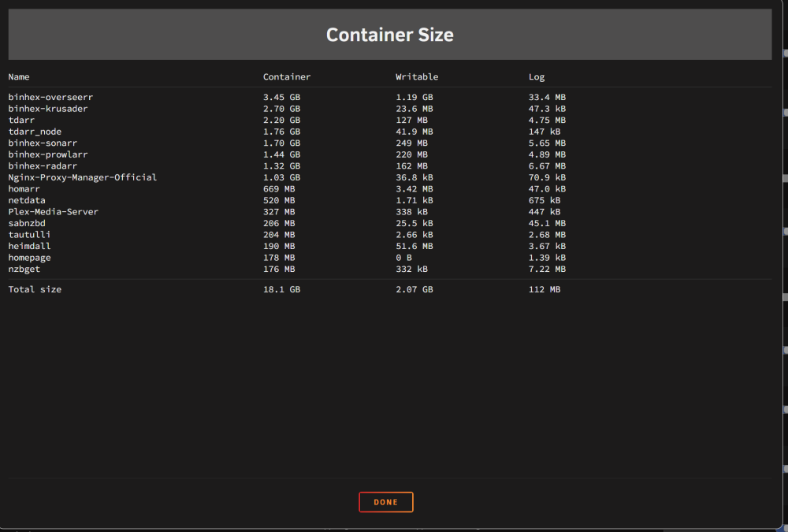Click the 2.70 GB container size

click(281, 109)
